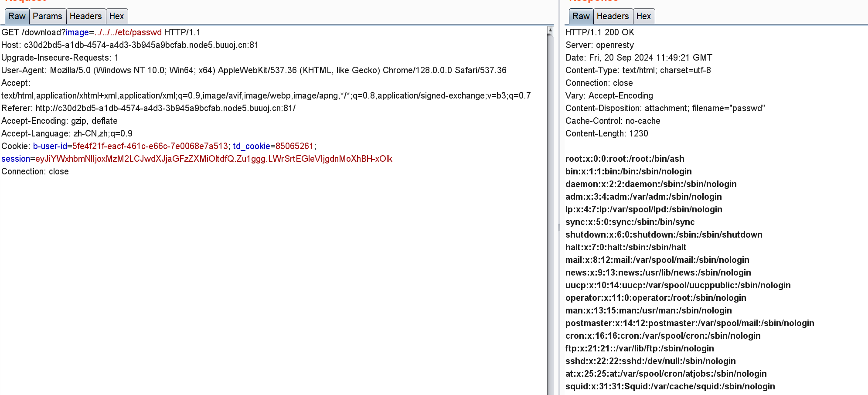This screenshot has height=395, width=868.
Task: Click the lp:x:4:7 passwd entry
Action: (644, 209)
